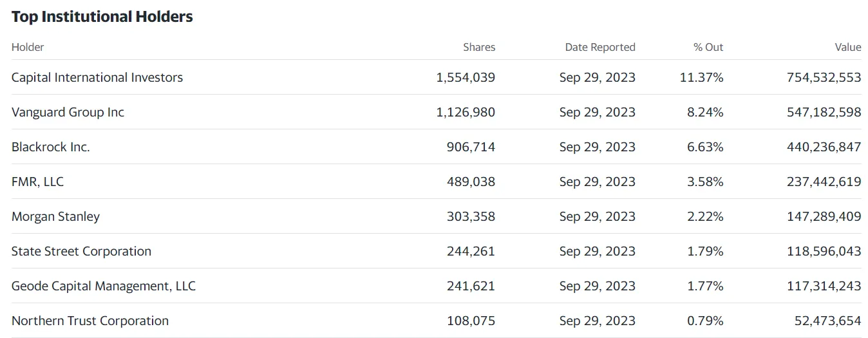Click the 11.37% out value

click(701, 77)
